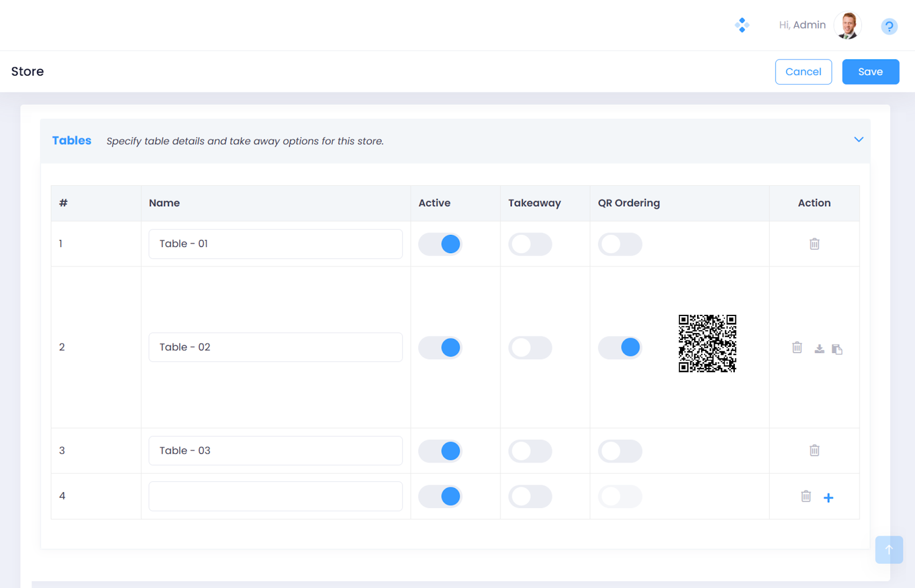
Task: Delete Table - 01 with trash icon
Action: point(814,244)
